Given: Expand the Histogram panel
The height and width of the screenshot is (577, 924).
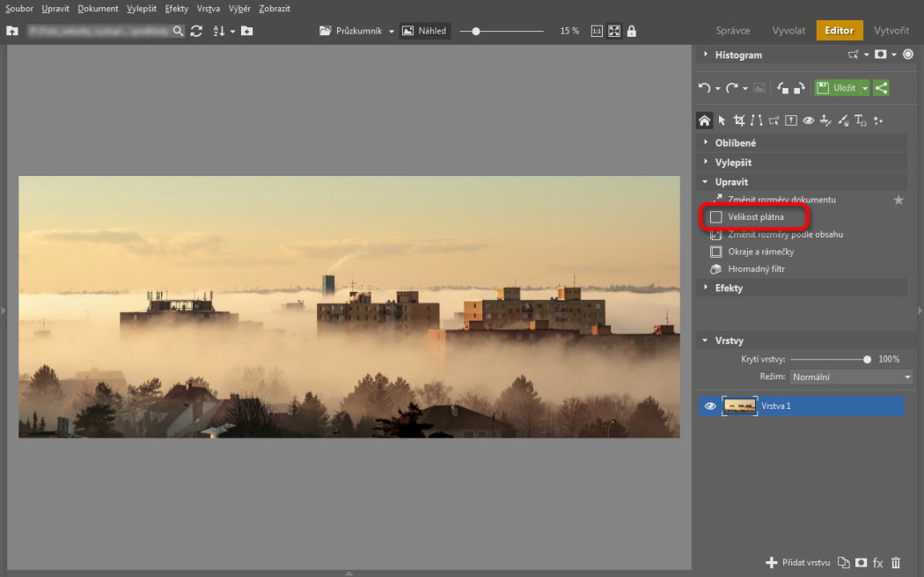Looking at the screenshot, I should 738,55.
